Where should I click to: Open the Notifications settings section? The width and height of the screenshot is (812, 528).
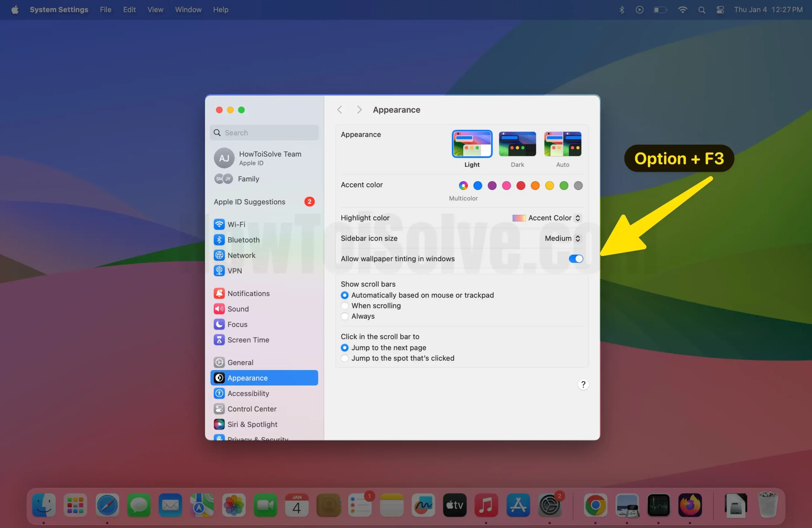click(x=248, y=293)
